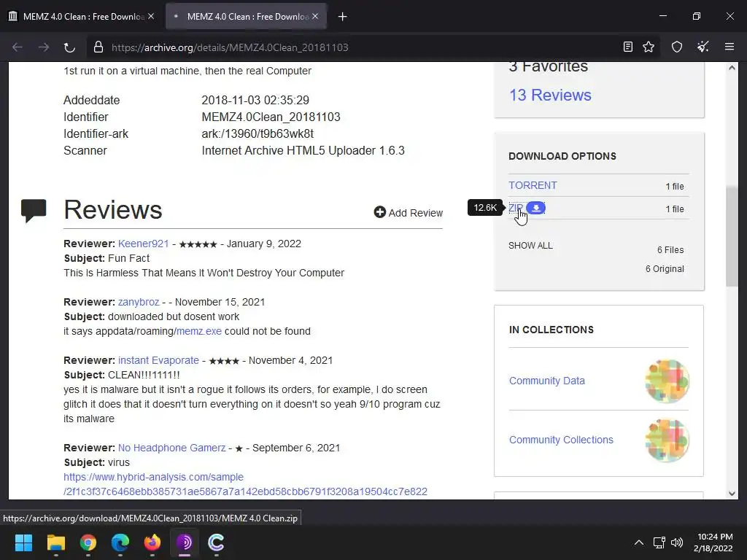Click the vertical scrollbar thumb
Image resolution: width=747 pixels, height=560 pixels.
[732, 236]
